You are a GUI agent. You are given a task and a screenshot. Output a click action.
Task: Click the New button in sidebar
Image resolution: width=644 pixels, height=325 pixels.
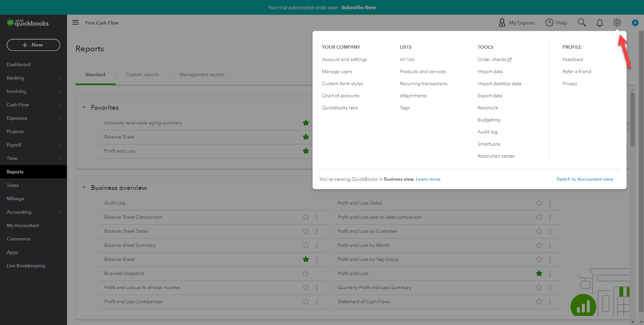(33, 45)
